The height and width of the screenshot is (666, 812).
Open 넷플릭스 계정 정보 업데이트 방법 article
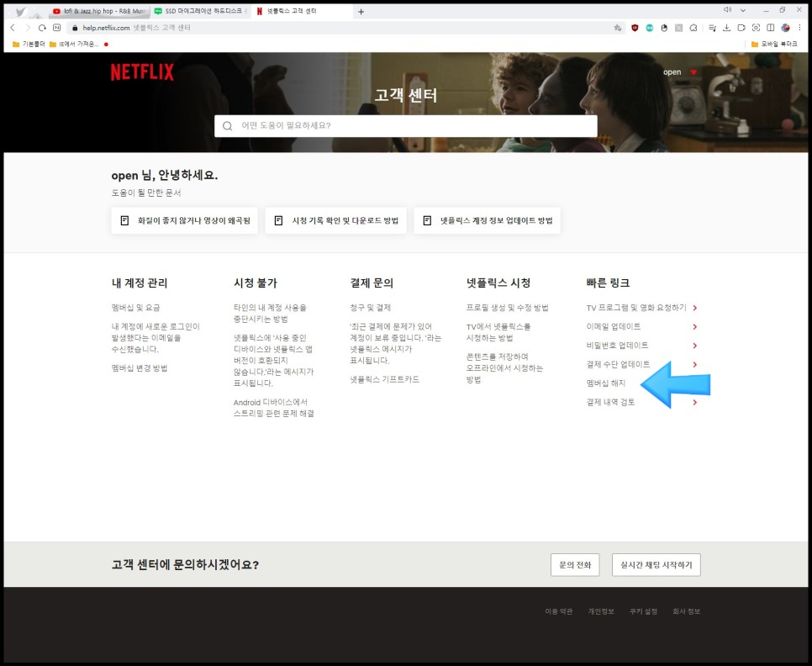[487, 220]
